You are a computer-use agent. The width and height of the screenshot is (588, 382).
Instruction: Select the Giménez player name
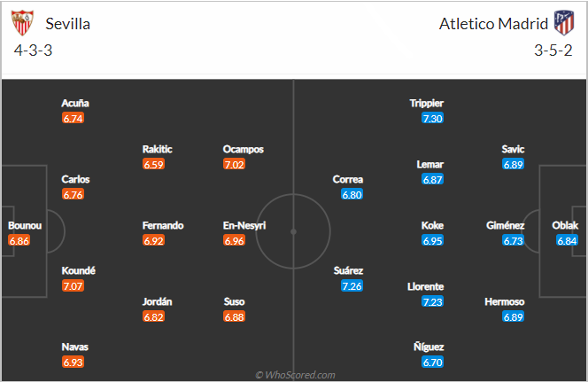[x=505, y=225]
